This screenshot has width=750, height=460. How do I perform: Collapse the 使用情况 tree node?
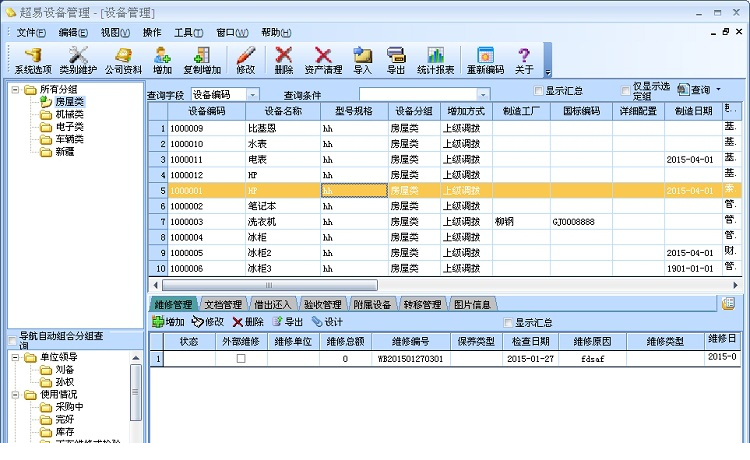click(15, 395)
